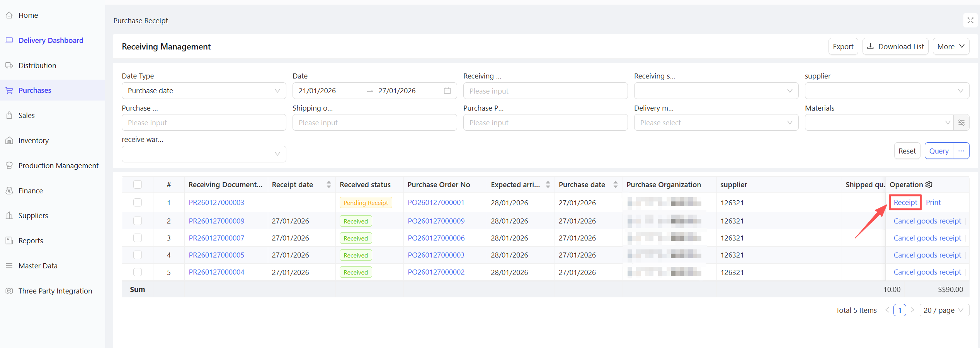This screenshot has width=980, height=348.
Task: Toggle the select-all header checkbox
Action: click(x=138, y=185)
